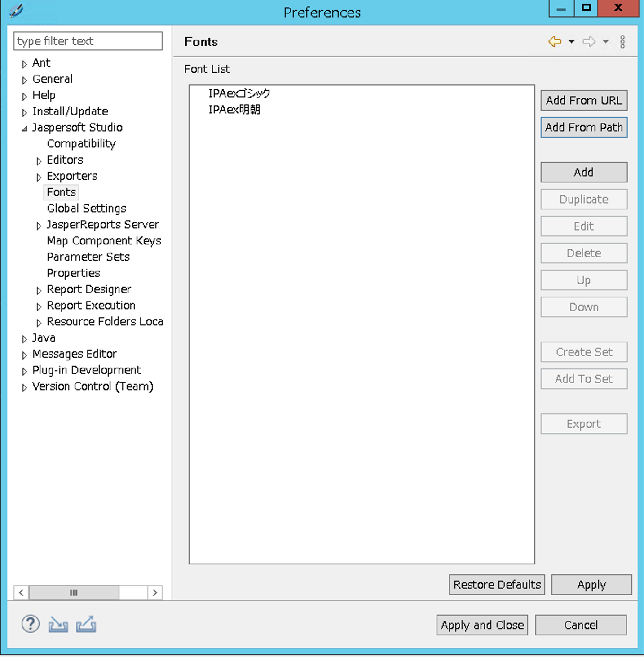Expand the Exporters tree node
This screenshot has height=657, width=644.
tap(39, 177)
